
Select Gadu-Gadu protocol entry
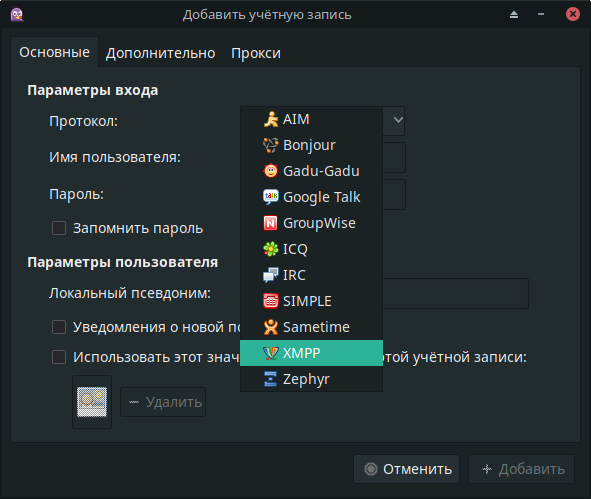click(x=311, y=171)
